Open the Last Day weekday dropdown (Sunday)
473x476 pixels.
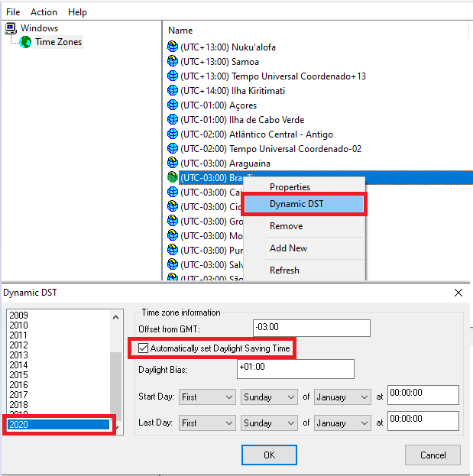(269, 423)
